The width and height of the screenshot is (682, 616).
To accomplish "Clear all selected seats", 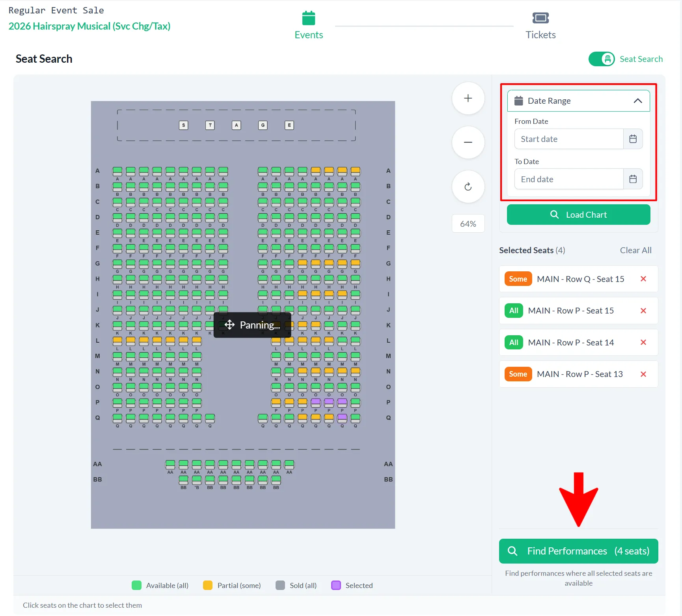I will coord(635,250).
